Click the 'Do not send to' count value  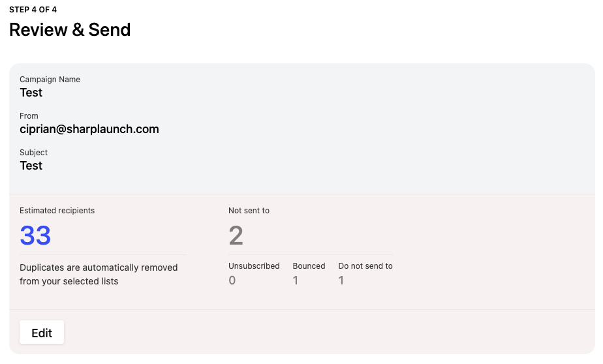341,281
